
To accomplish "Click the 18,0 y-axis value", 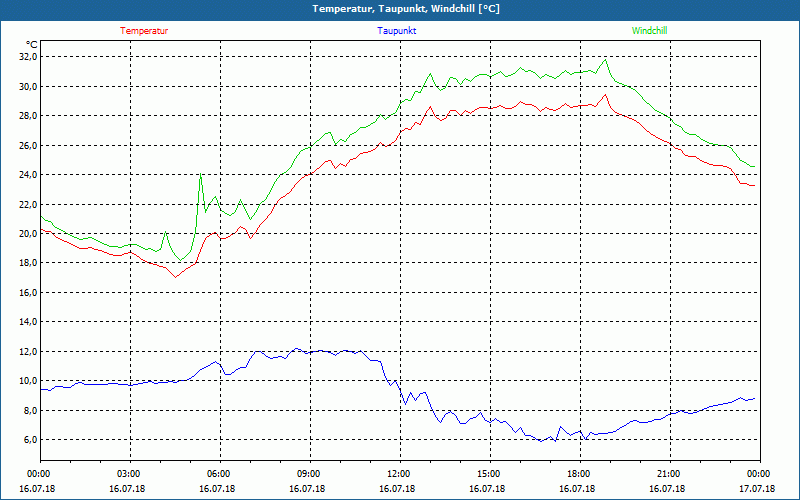I will 29,263.
